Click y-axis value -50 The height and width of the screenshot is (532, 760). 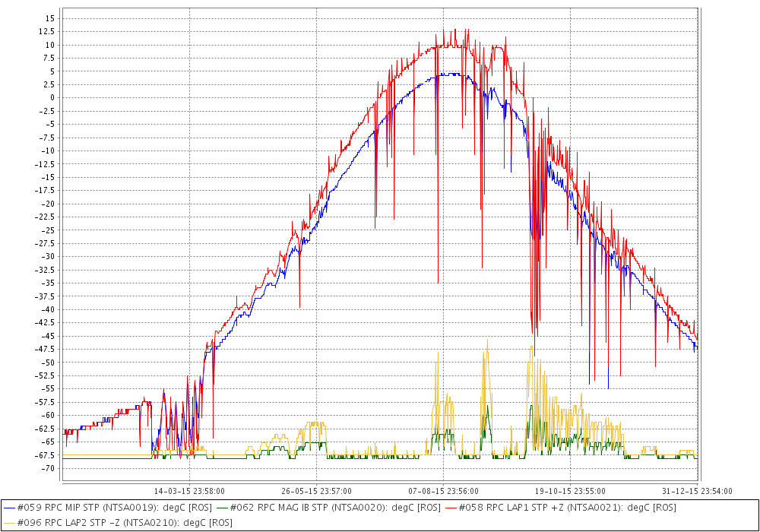click(x=49, y=363)
